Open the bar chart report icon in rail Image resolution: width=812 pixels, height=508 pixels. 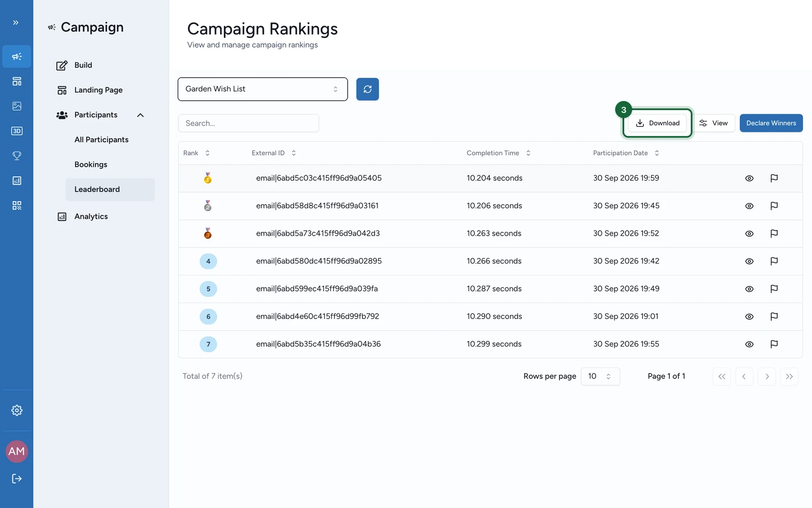pos(17,181)
